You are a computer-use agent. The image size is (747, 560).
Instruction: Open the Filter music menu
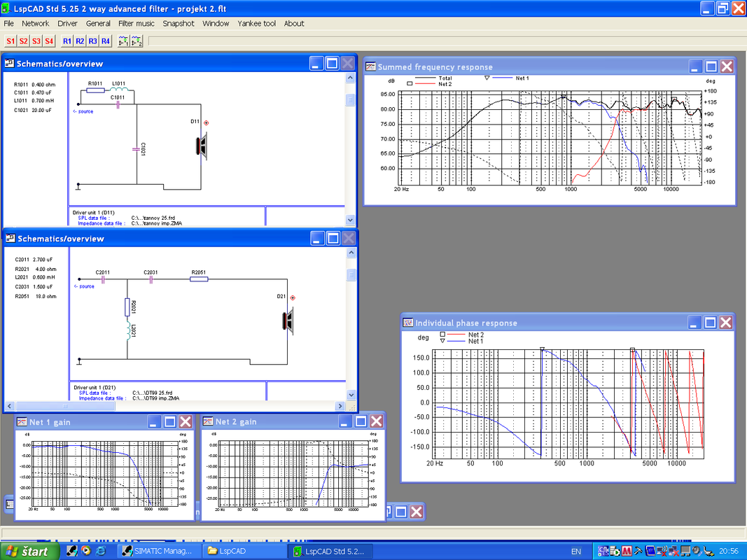[137, 23]
